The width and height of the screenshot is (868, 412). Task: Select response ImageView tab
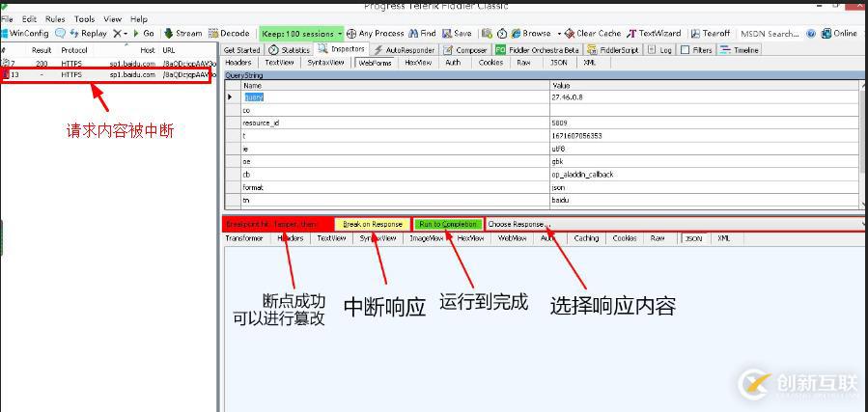click(x=426, y=238)
